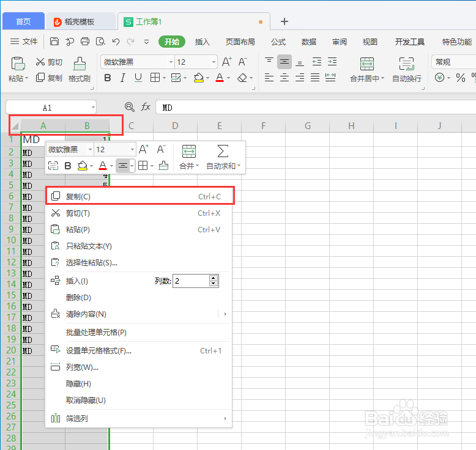The image size is (476, 450).
Task: Increase the cell indent
Action: [x=332, y=62]
